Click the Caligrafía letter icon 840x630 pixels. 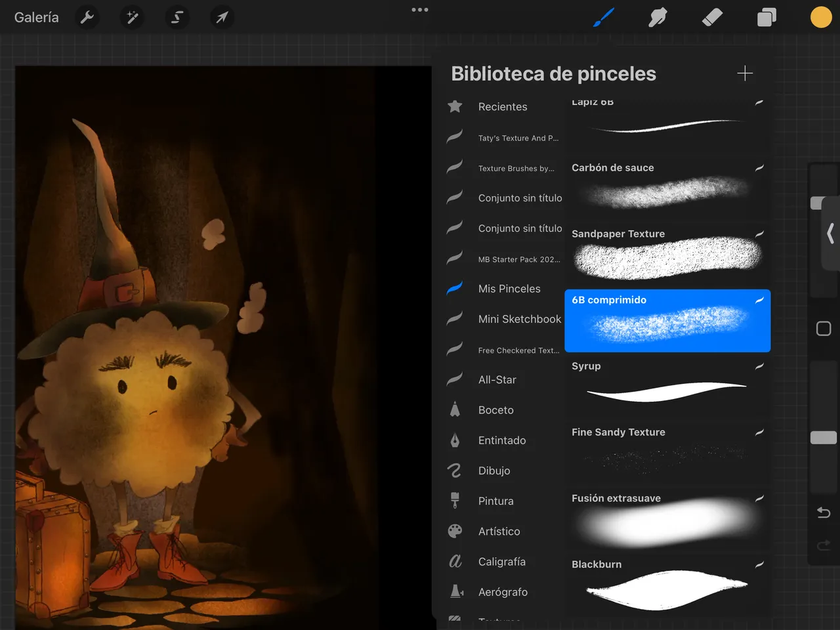455,561
